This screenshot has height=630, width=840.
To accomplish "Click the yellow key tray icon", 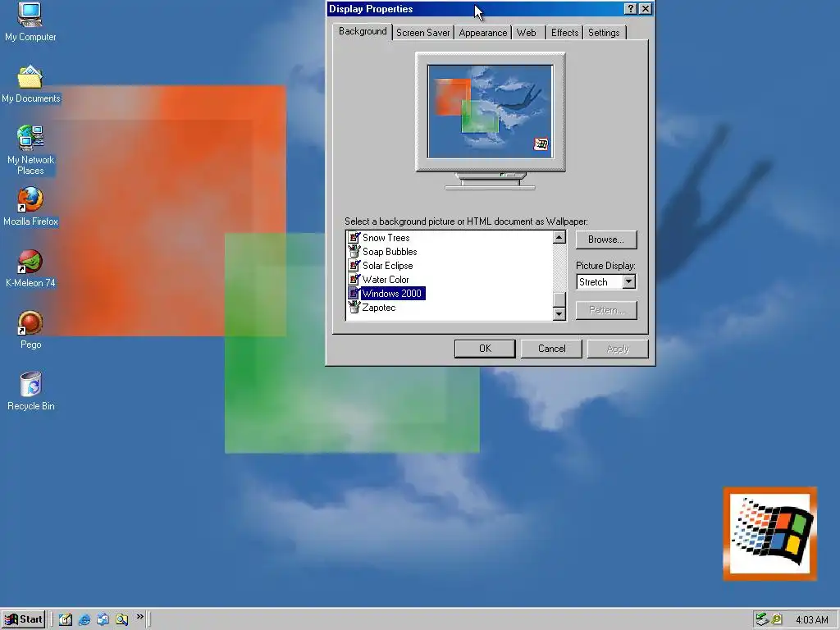I will tap(776, 619).
